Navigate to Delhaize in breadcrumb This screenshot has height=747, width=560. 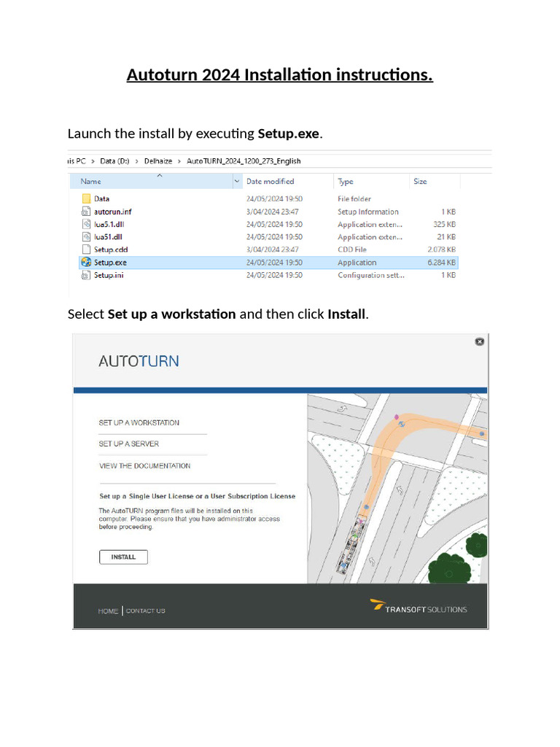click(x=158, y=161)
